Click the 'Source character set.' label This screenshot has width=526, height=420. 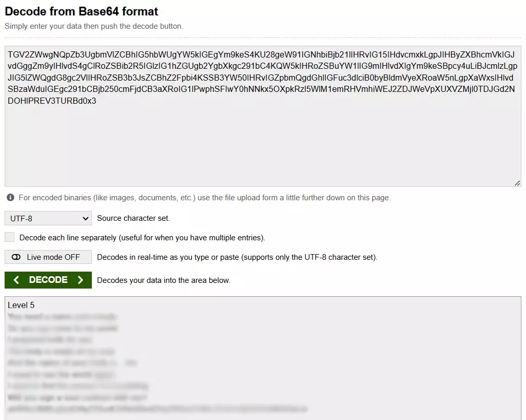click(x=133, y=218)
